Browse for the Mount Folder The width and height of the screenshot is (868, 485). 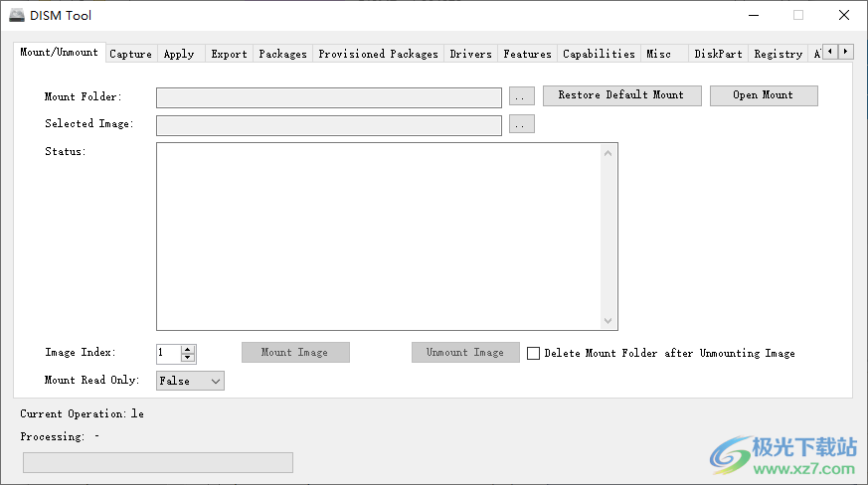pos(521,95)
